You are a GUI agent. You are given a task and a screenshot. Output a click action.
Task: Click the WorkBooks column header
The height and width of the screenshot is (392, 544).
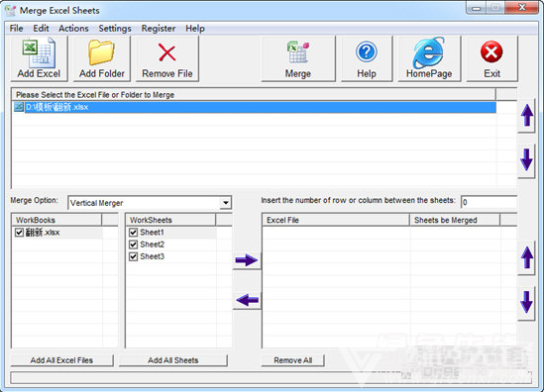56,220
